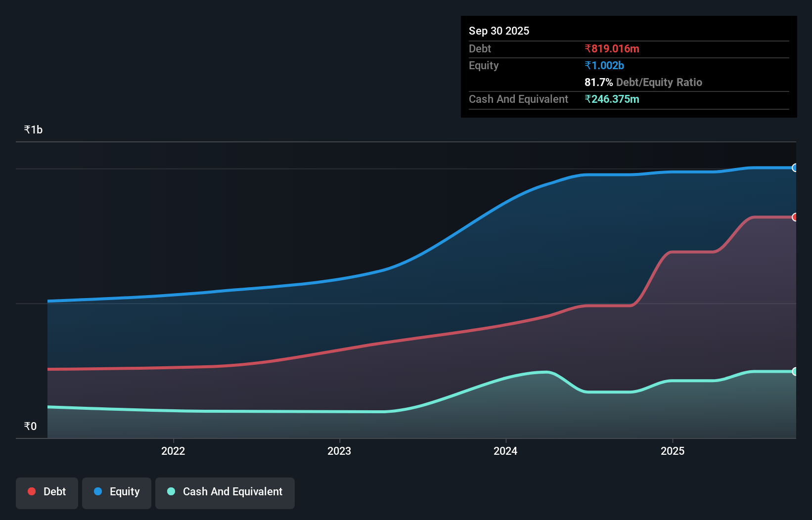Expand the Cash And Equivalent row

click(x=518, y=99)
